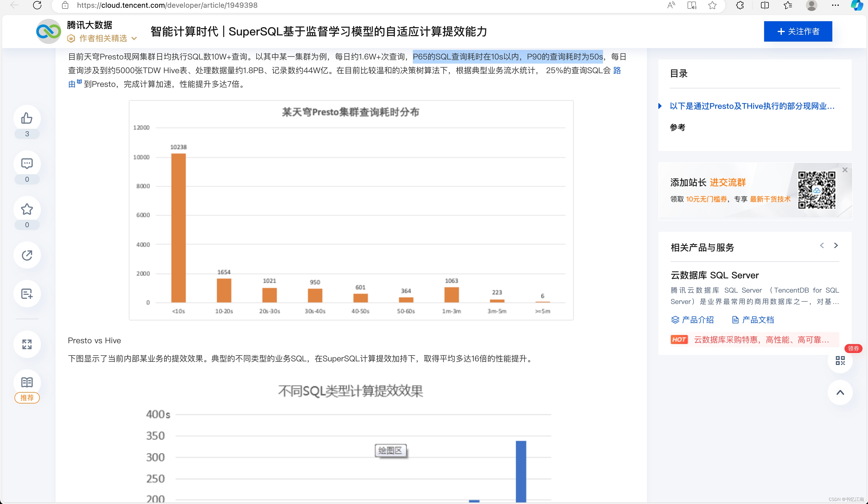Toggle fullscreen reading mode icon

click(27, 344)
